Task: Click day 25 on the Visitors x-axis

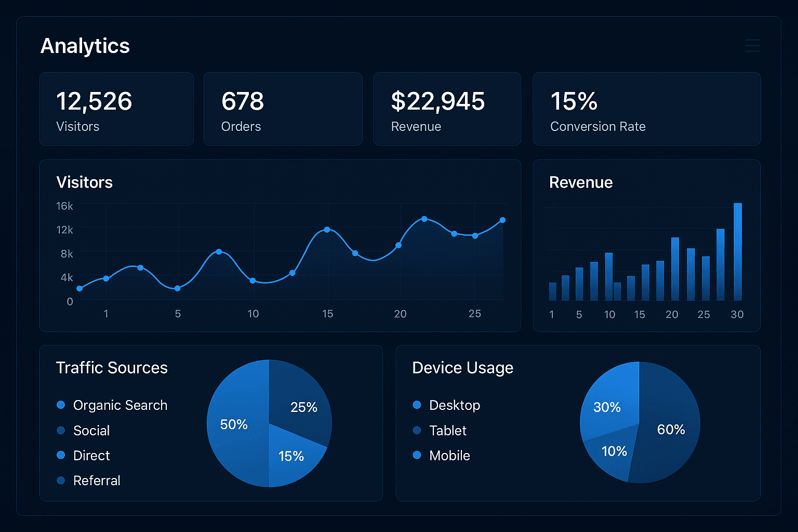Action: (x=475, y=314)
